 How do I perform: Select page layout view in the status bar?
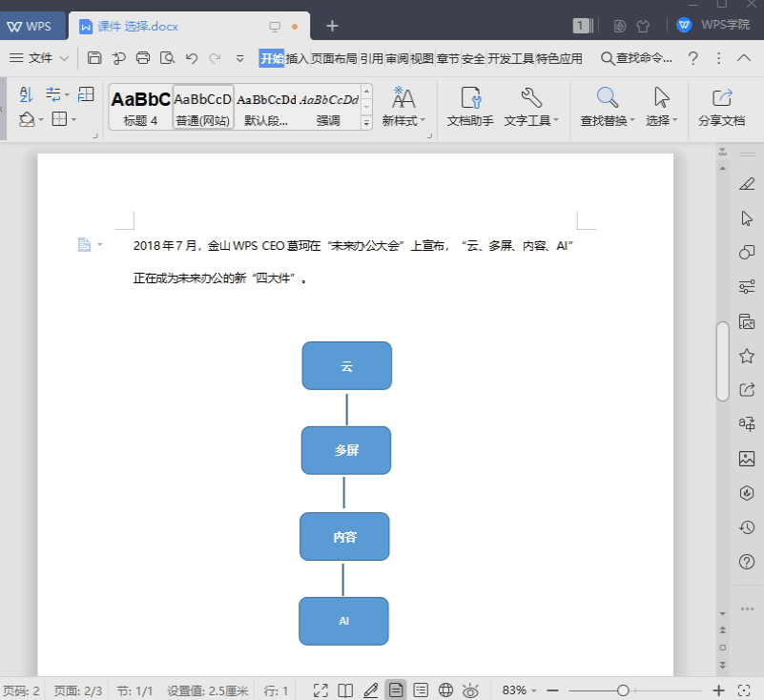click(396, 690)
